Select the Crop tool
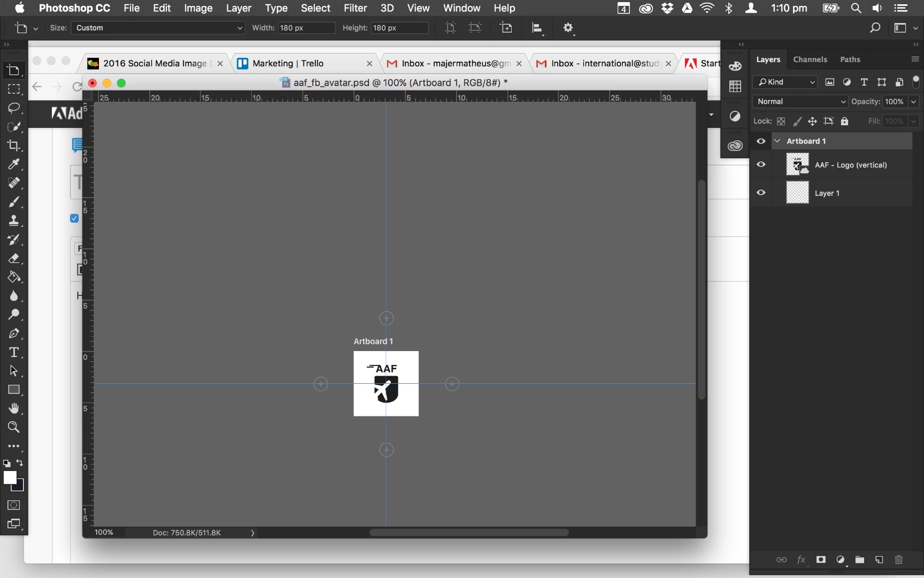 14,146
